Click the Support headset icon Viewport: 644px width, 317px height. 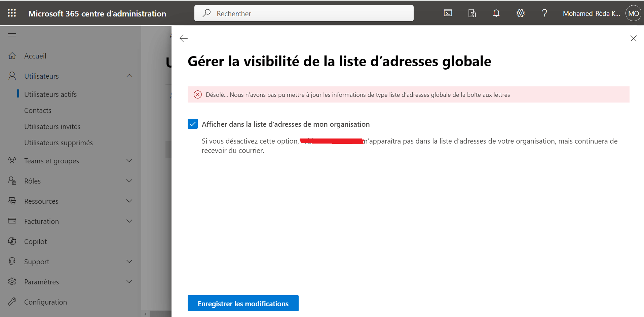[12, 261]
